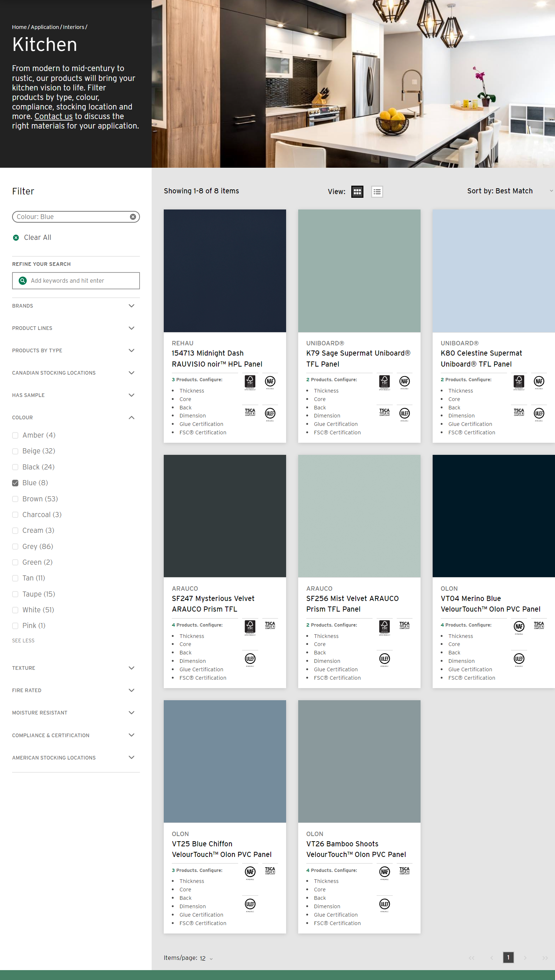Viewport: 555px width, 980px height.
Task: Click NAF icon on K79 Sage card
Action: click(404, 382)
